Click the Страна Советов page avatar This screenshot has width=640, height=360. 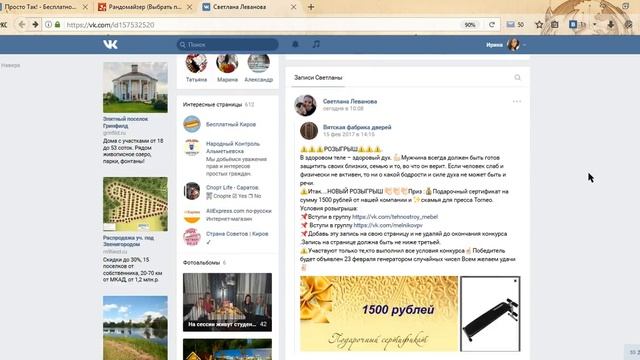click(192, 237)
